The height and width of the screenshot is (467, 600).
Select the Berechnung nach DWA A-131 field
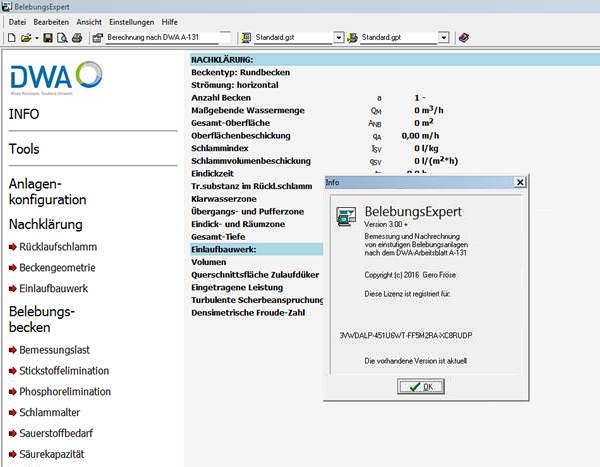[x=168, y=38]
